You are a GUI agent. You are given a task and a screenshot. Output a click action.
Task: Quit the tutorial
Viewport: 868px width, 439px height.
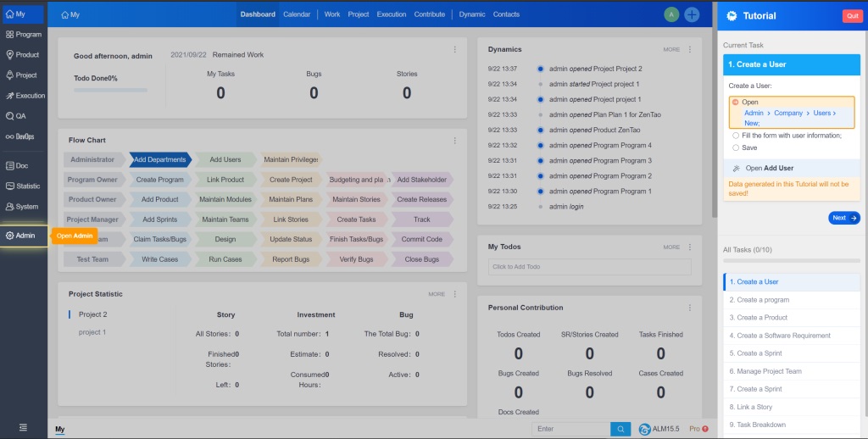click(850, 16)
